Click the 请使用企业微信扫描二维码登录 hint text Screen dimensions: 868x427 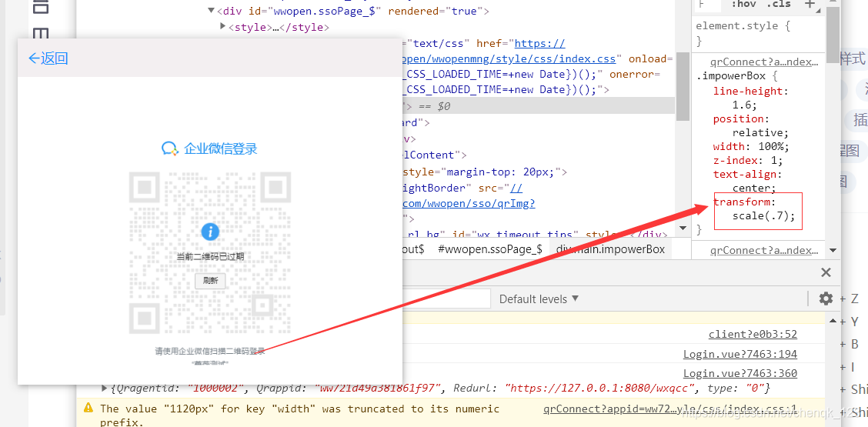coord(210,351)
